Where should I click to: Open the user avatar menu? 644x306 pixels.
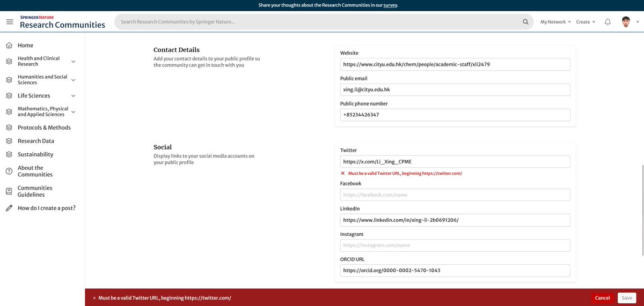626,22
